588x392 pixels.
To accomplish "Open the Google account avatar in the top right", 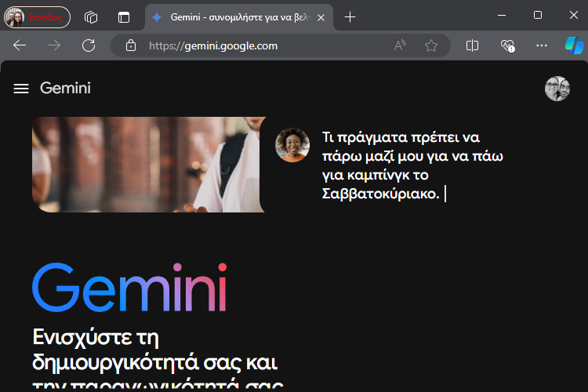I will click(557, 89).
